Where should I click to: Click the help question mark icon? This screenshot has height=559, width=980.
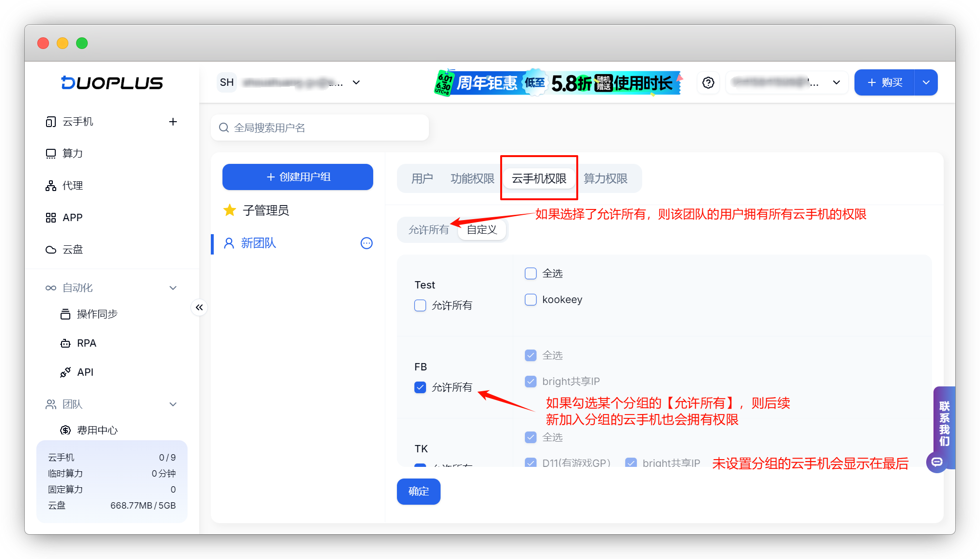(708, 82)
